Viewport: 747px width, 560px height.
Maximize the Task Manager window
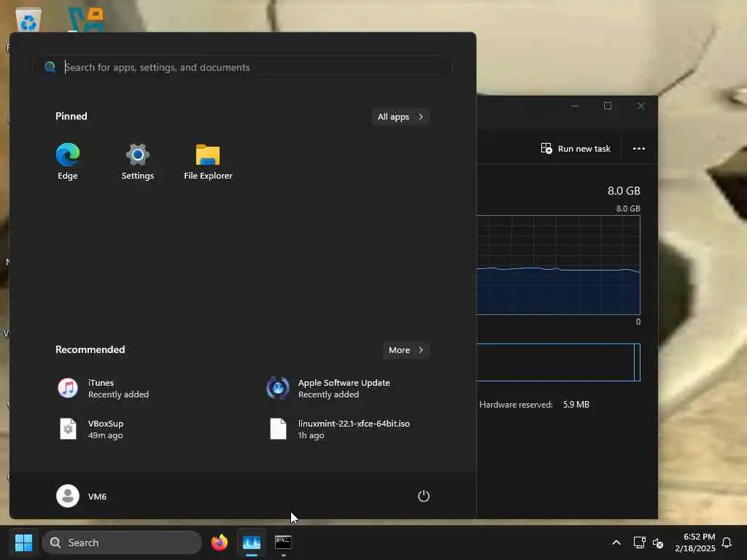pyautogui.click(x=608, y=106)
